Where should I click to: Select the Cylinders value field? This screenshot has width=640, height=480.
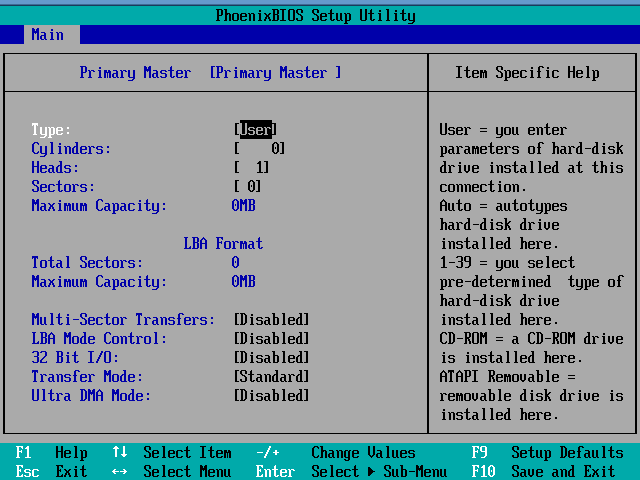pos(260,149)
